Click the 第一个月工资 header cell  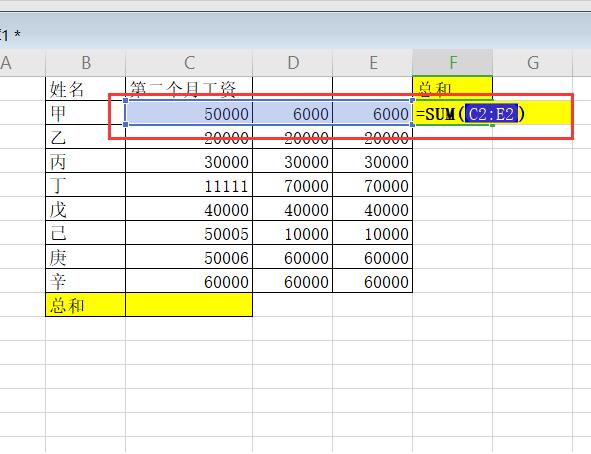(189, 89)
